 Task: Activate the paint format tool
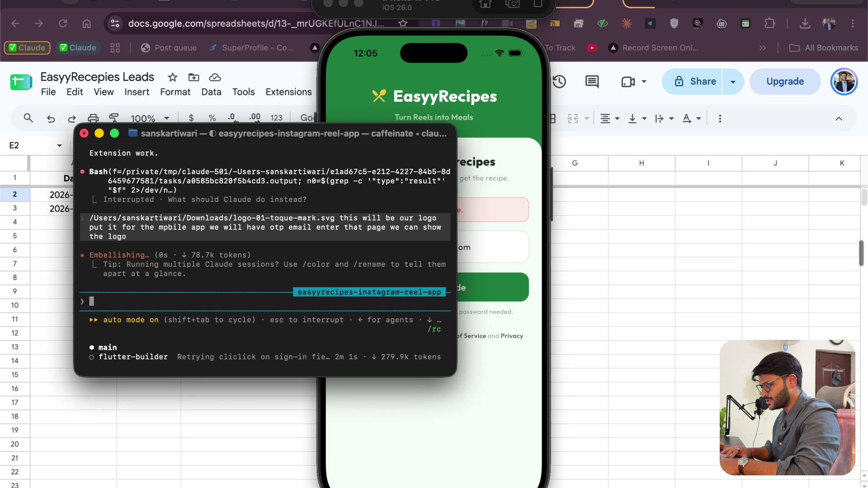coord(114,118)
